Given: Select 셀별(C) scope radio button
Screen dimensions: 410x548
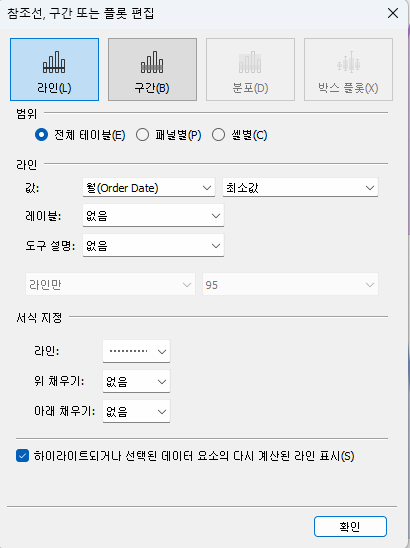Looking at the screenshot, I should click(x=218, y=135).
